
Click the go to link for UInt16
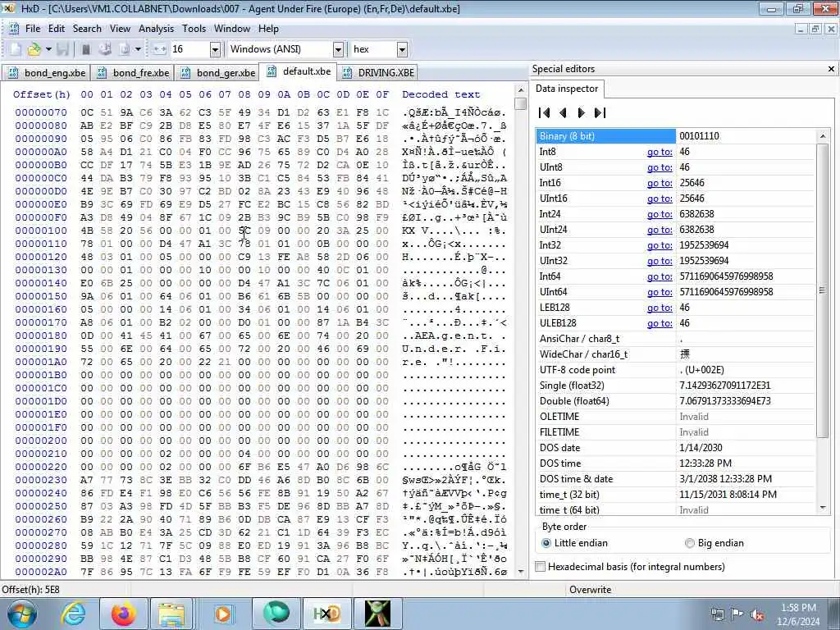tap(660, 199)
